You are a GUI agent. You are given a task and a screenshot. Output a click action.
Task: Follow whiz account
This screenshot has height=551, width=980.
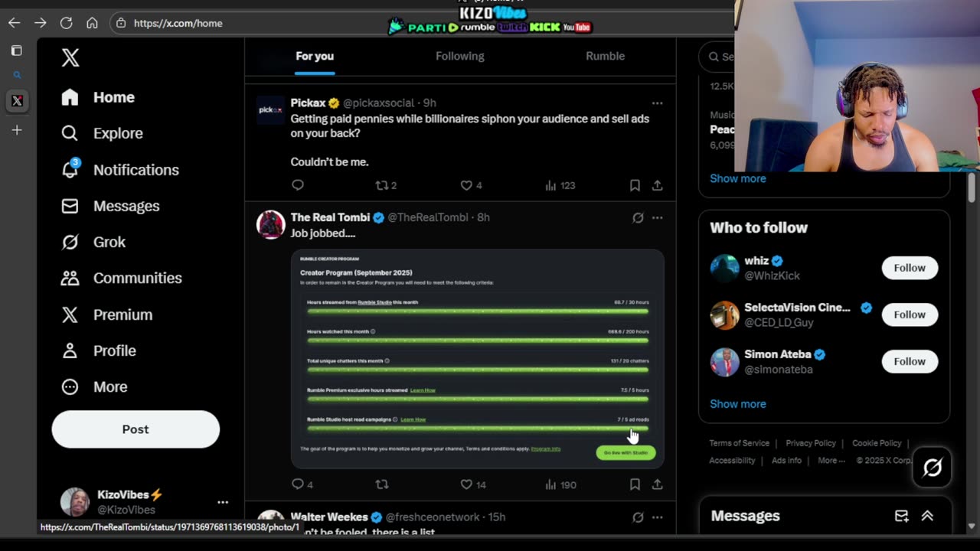click(910, 268)
